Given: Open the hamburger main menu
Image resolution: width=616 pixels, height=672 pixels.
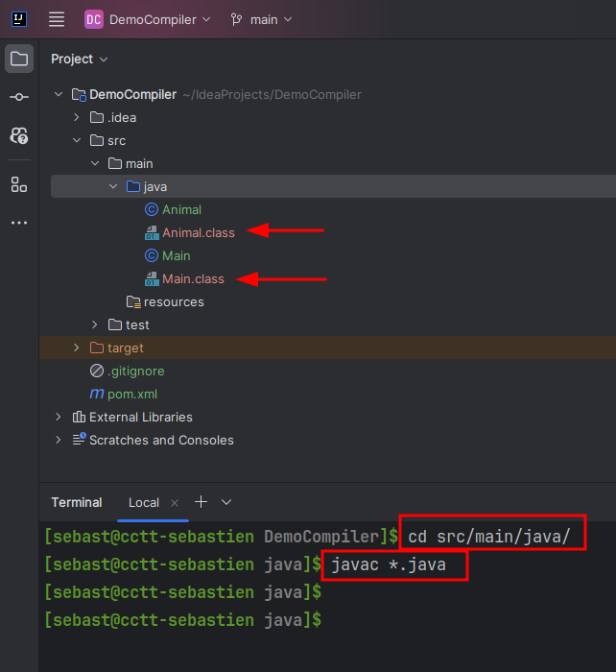Looking at the screenshot, I should pyautogui.click(x=57, y=19).
